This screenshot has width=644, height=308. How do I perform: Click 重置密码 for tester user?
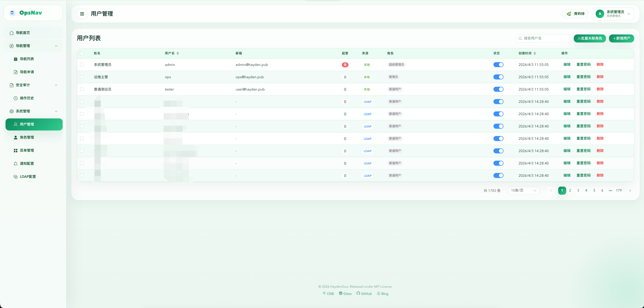point(583,89)
